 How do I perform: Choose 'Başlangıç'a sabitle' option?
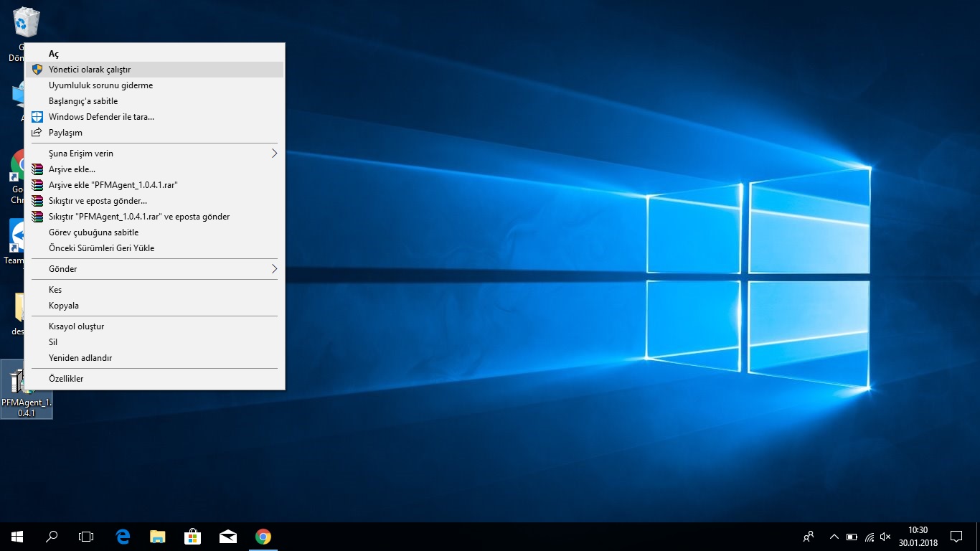pyautogui.click(x=154, y=101)
